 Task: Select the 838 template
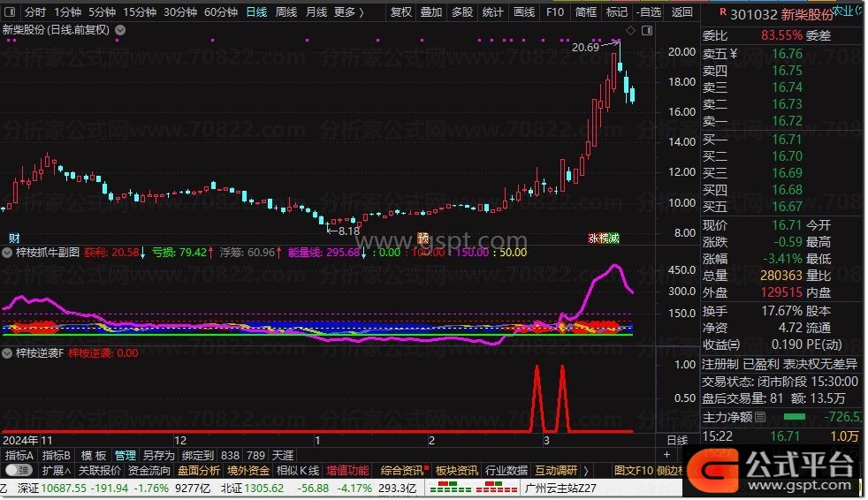pyautogui.click(x=230, y=456)
